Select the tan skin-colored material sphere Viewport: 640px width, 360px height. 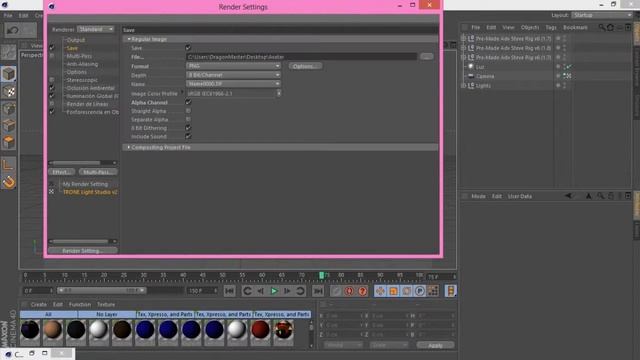pyautogui.click(x=53, y=330)
